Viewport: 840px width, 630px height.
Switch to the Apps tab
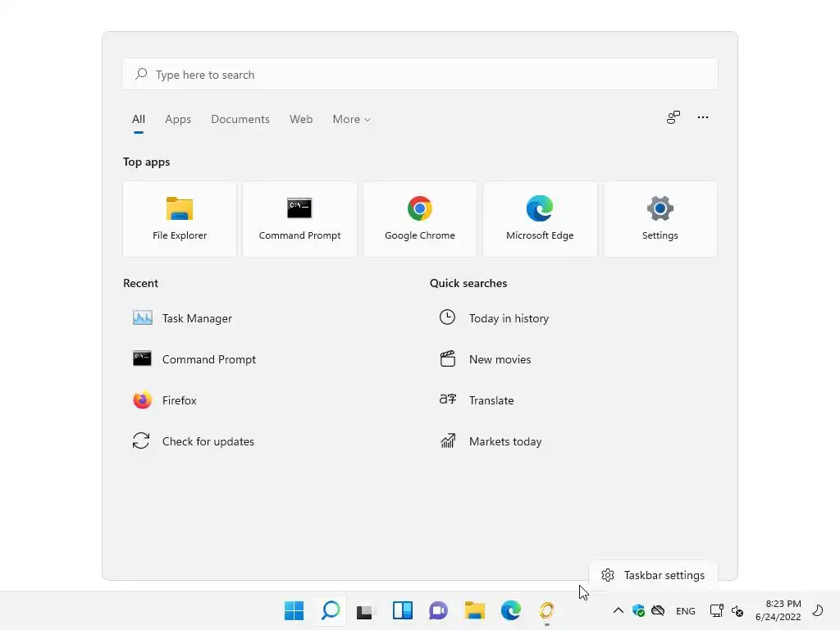(178, 120)
